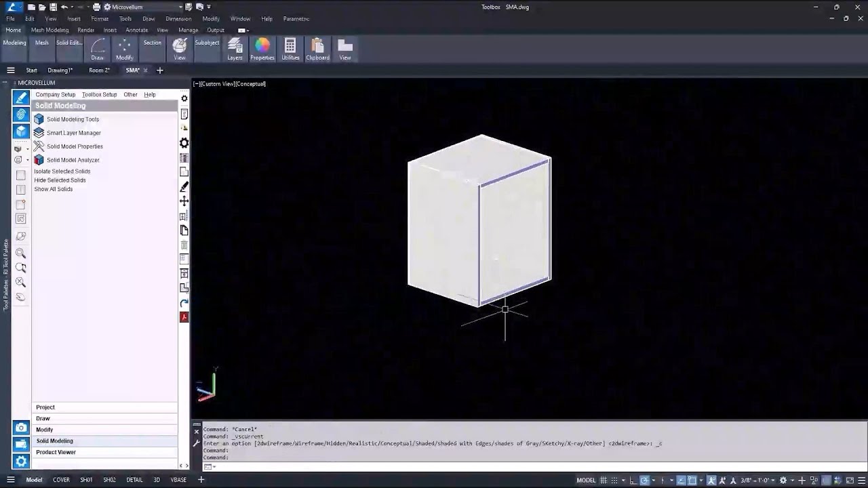
Task: Toggle 2D object snap in the status bar
Action: [x=692, y=481]
